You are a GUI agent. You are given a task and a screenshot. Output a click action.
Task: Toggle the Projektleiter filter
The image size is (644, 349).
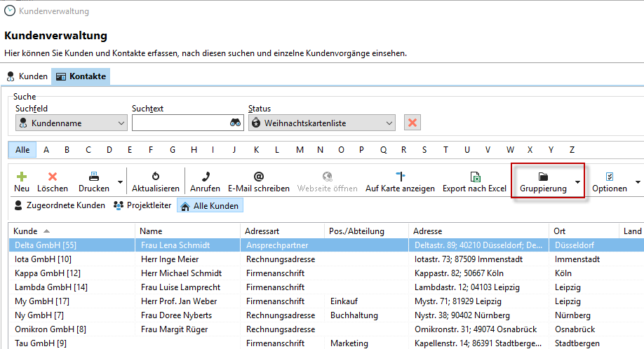[143, 205]
